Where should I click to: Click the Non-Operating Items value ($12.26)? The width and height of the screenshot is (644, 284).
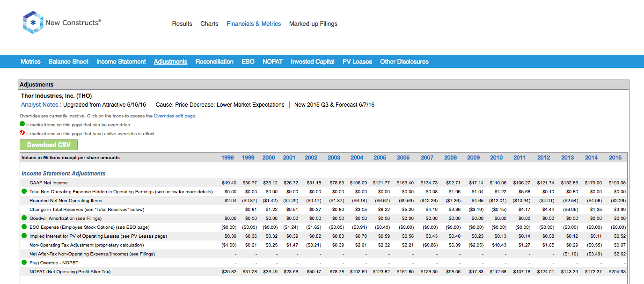tap(429, 201)
